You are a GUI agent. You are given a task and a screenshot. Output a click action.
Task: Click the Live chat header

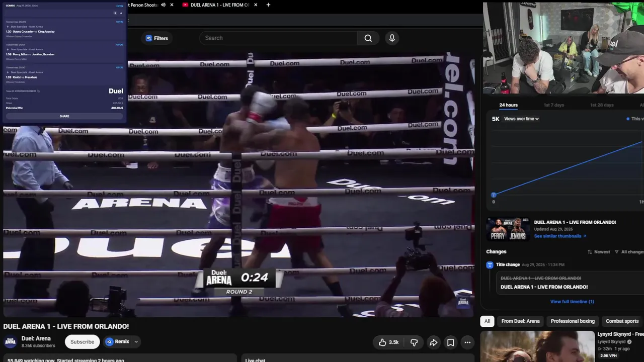pyautogui.click(x=255, y=360)
